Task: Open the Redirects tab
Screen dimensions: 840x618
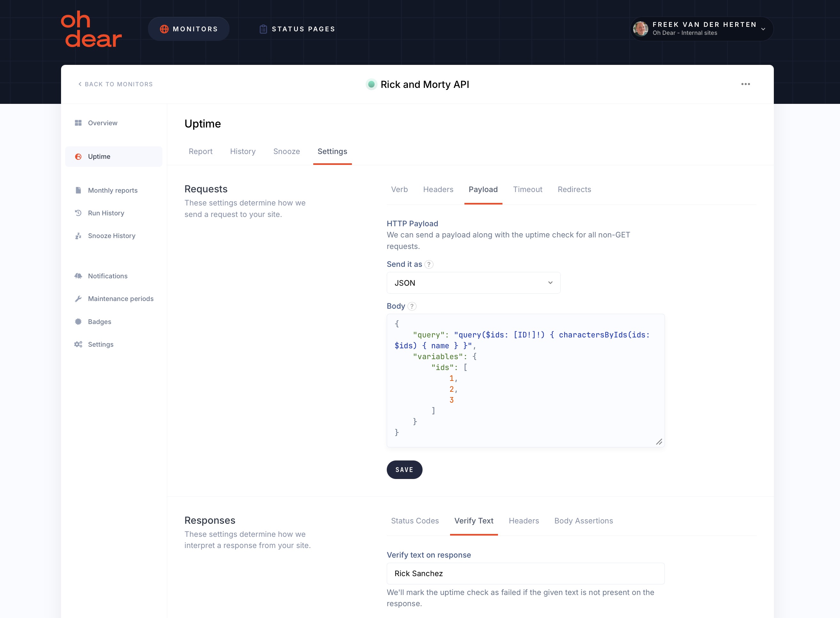Action: click(574, 190)
